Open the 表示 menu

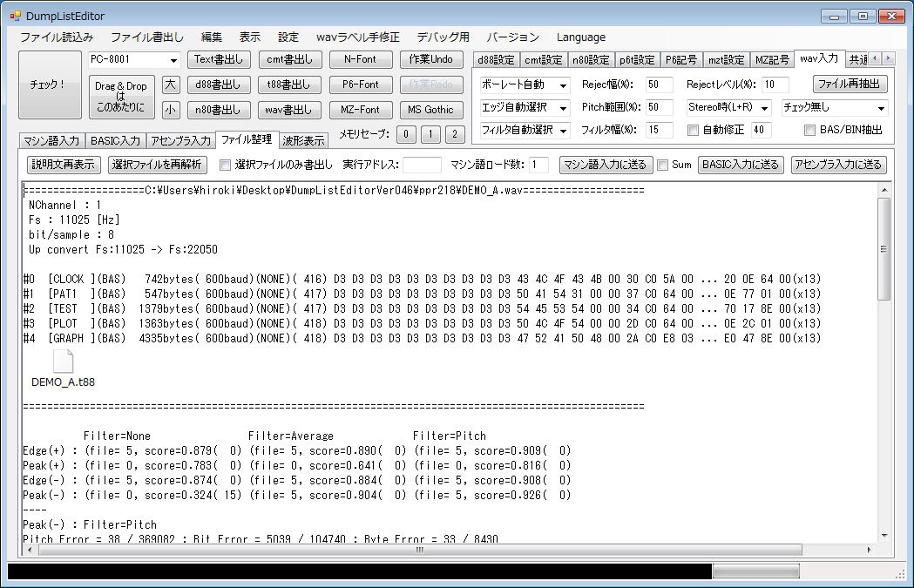249,37
